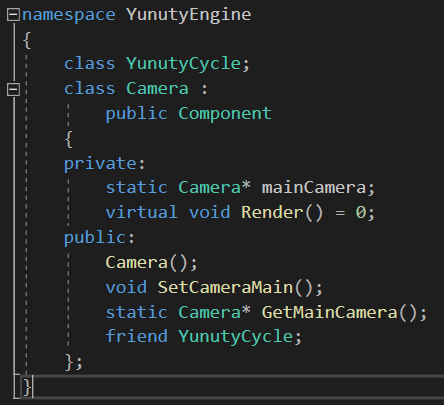Click 'Camera' in the class Camera line
The width and height of the screenshot is (444, 405).
pyautogui.click(x=157, y=89)
